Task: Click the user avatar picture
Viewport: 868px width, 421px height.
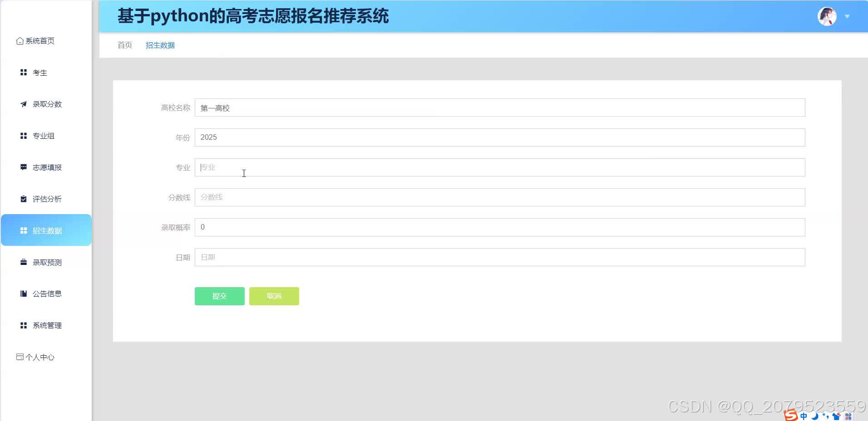Action: tap(827, 16)
